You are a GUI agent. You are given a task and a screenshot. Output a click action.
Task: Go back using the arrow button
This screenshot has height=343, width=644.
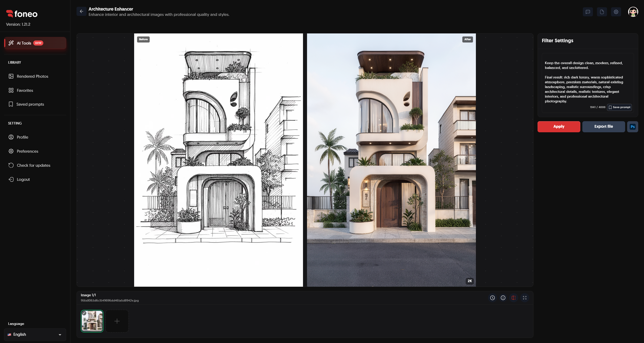82,11
